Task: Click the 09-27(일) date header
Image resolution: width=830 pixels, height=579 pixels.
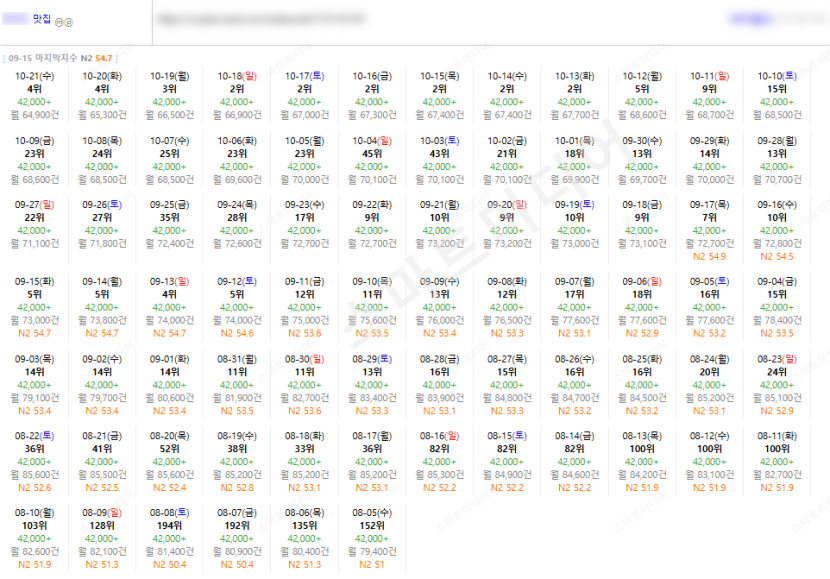Action: point(34,205)
